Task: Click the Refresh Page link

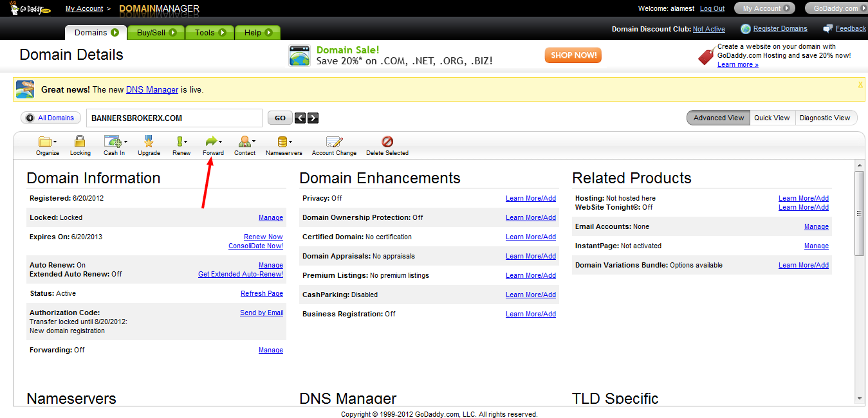Action: pyautogui.click(x=262, y=293)
